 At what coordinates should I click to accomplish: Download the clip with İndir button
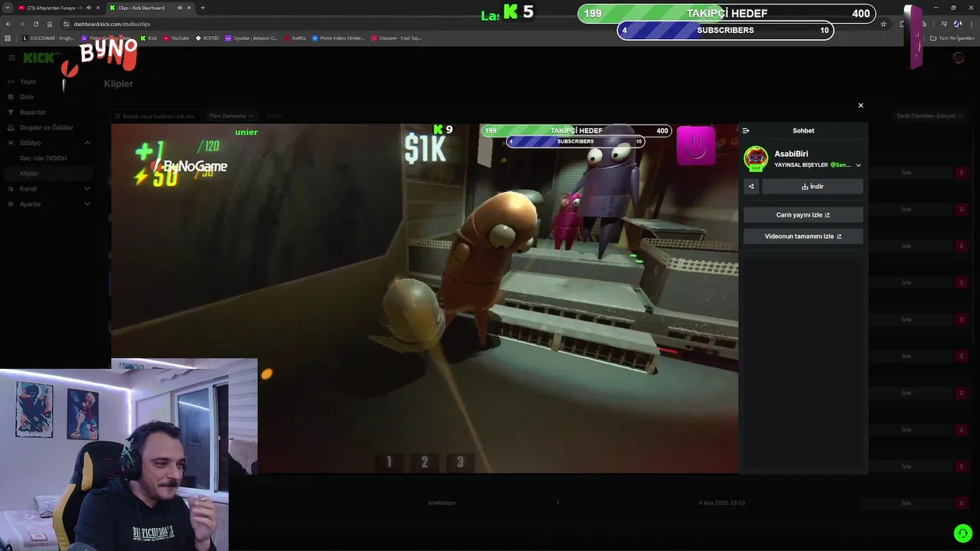click(x=812, y=187)
